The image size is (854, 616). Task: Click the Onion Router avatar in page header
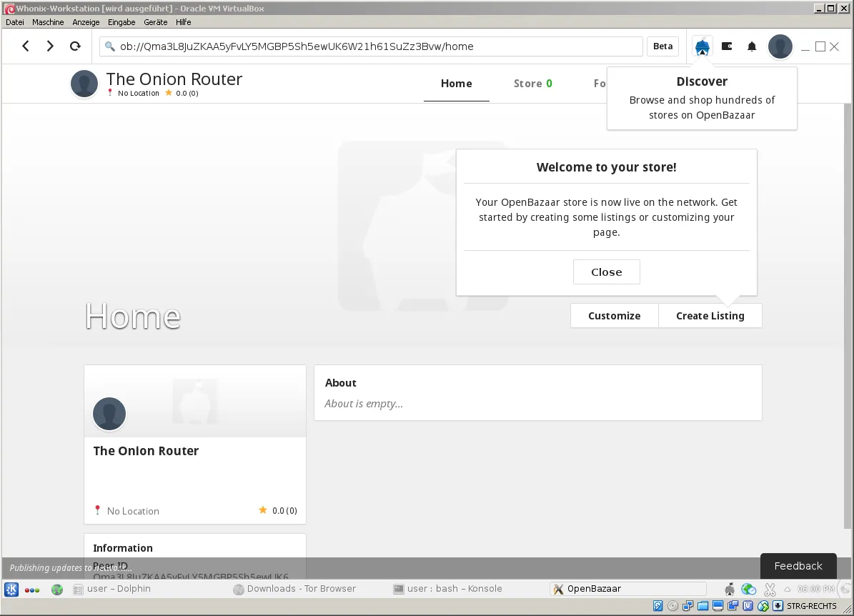point(84,84)
